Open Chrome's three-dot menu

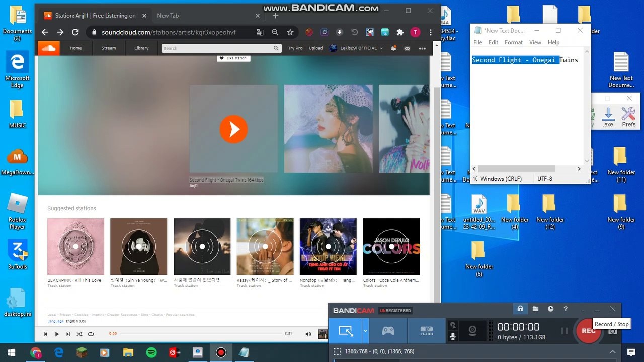[431, 32]
